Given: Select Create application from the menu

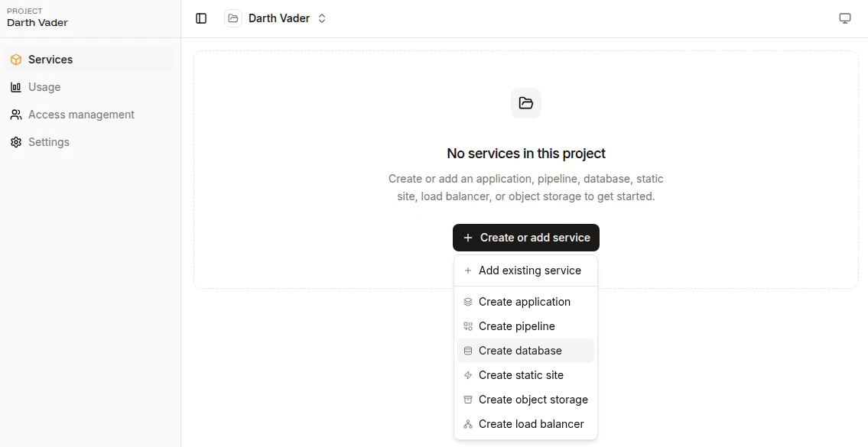Looking at the screenshot, I should tap(526, 302).
